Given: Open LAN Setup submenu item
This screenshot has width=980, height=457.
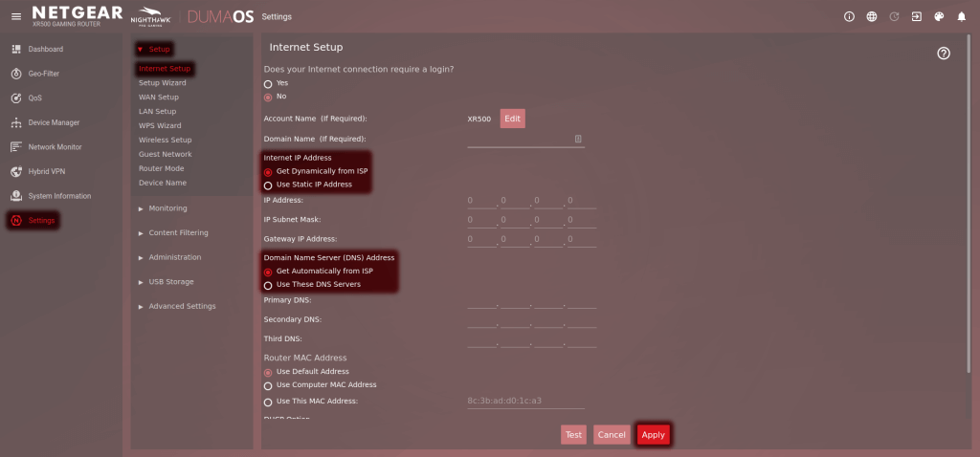Looking at the screenshot, I should click(158, 111).
